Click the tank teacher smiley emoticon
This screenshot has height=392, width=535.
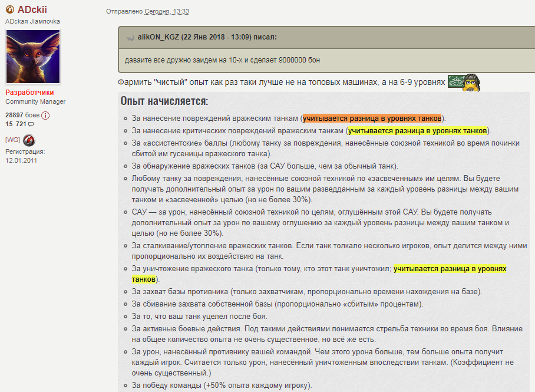coord(464,83)
